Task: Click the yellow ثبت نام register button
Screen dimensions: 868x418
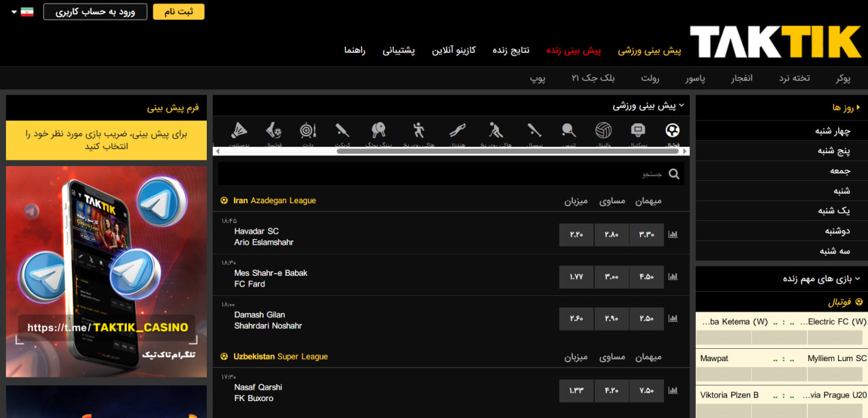Action: pyautogui.click(x=178, y=12)
